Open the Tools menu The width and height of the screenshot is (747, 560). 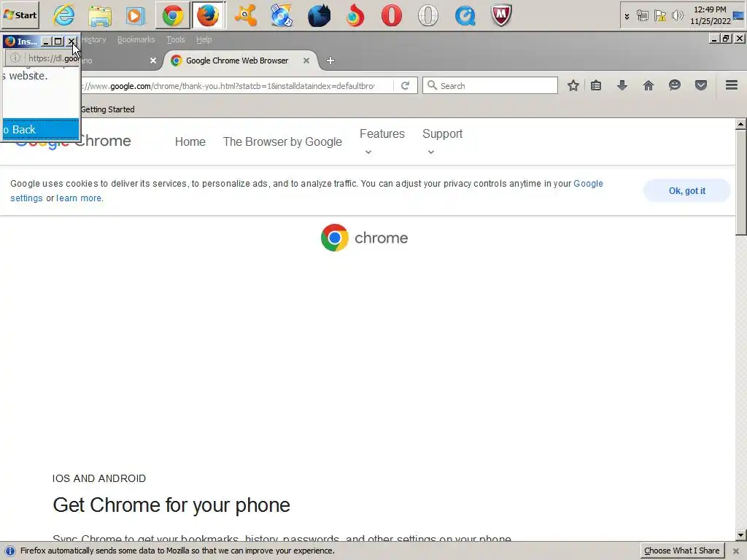pyautogui.click(x=175, y=39)
